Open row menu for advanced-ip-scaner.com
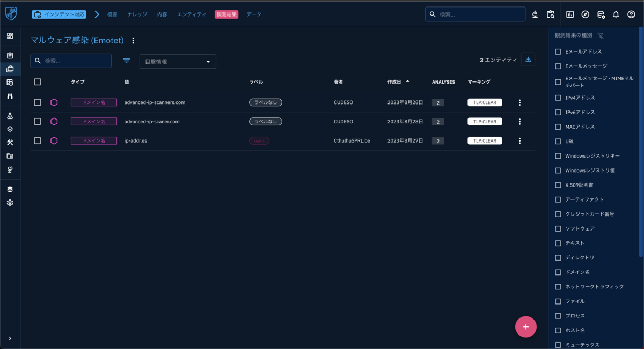This screenshot has height=349, width=644. coord(519,122)
